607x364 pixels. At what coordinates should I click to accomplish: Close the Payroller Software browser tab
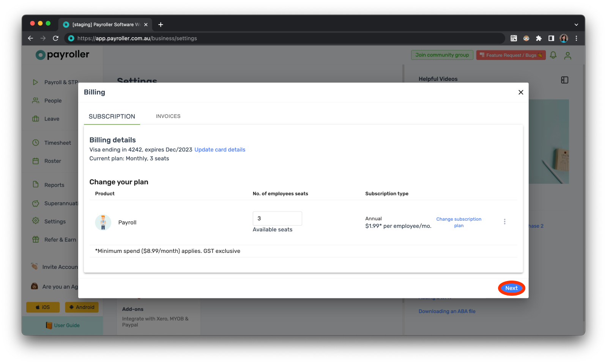coord(146,25)
